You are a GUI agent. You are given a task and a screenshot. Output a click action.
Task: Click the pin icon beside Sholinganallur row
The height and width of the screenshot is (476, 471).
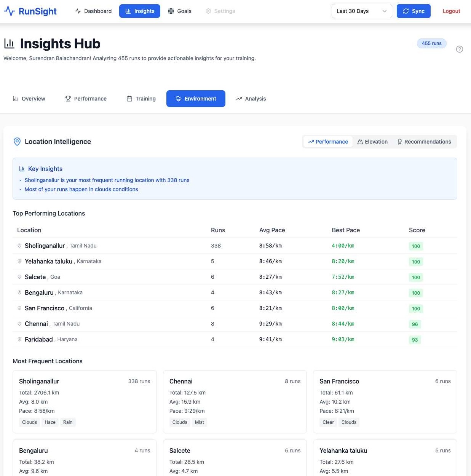click(19, 246)
